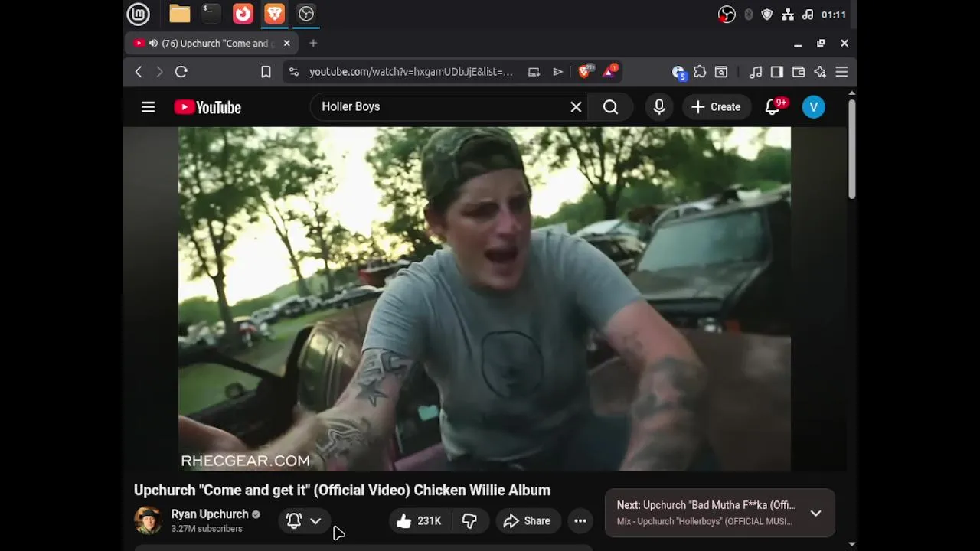Switch to Brave browser in the panel
980x551 pixels.
274,14
